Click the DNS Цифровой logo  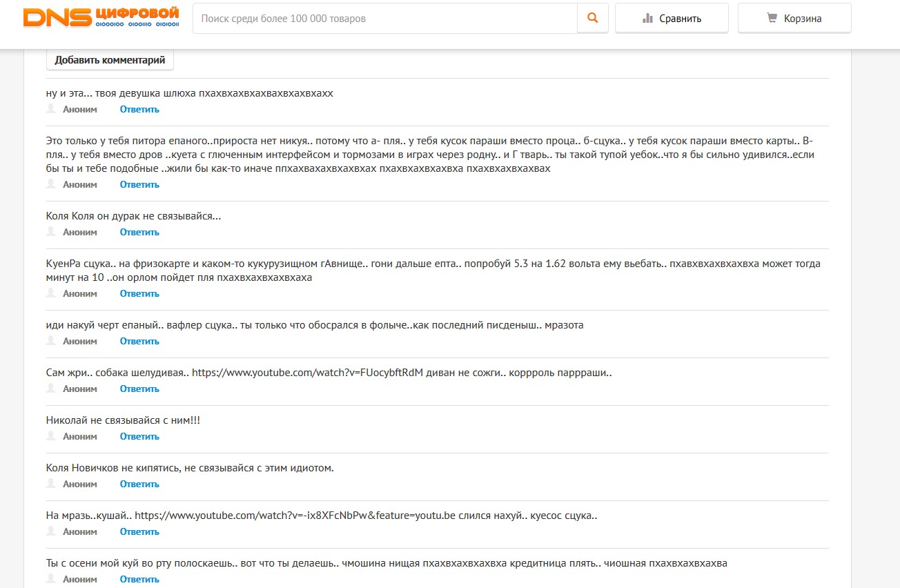click(x=101, y=18)
